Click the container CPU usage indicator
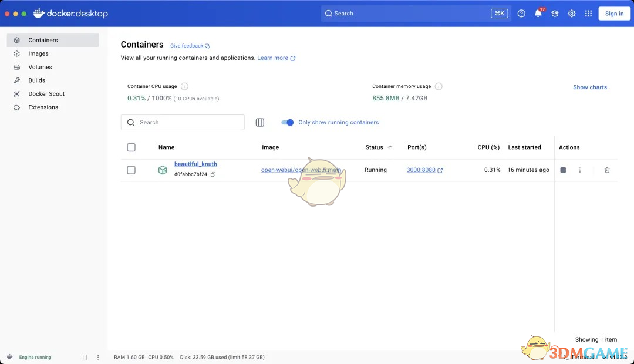The image size is (634, 364). pos(184,86)
